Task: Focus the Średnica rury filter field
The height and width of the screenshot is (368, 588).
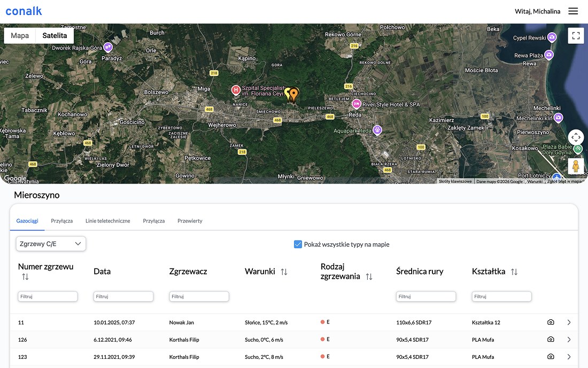Action: (x=426, y=296)
